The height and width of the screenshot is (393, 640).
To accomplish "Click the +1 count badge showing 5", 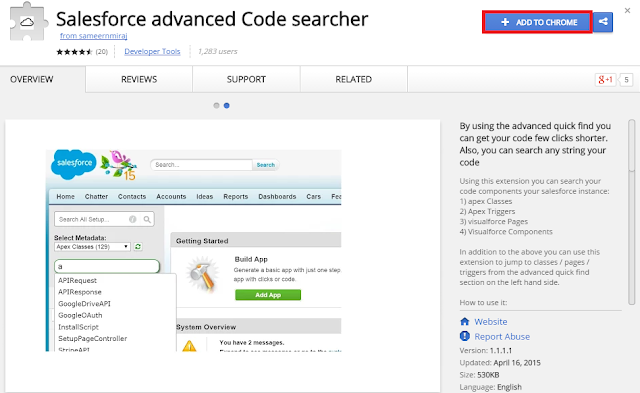I will tap(626, 80).
